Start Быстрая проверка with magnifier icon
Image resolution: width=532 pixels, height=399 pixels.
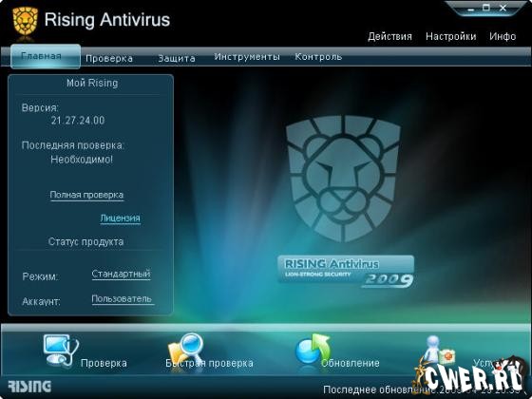click(x=186, y=350)
